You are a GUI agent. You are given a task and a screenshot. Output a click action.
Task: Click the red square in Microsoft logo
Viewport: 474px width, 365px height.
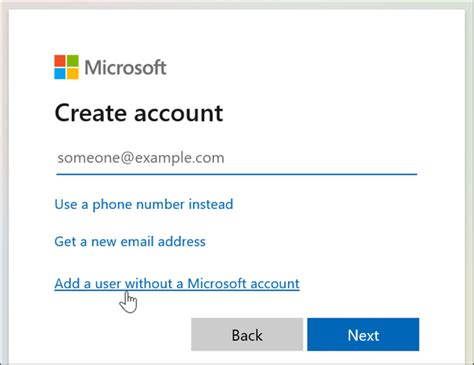coord(60,61)
